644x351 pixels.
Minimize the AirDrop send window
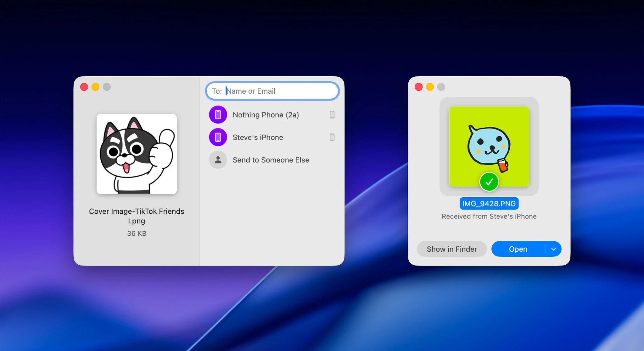pos(95,87)
